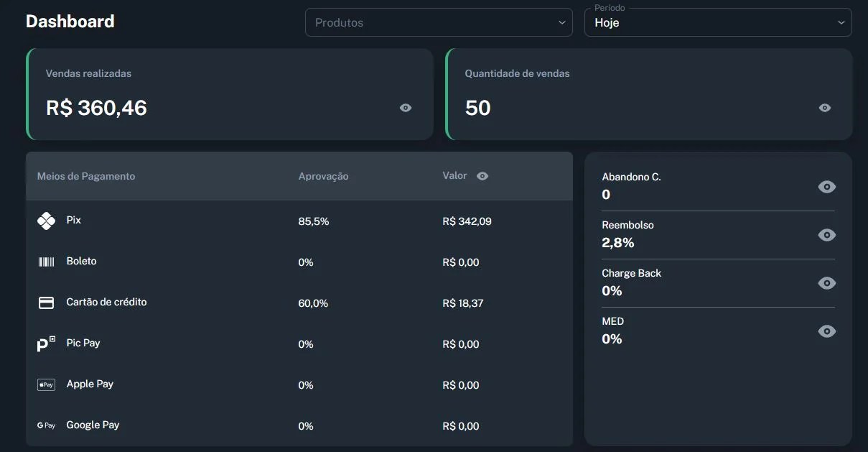Click the Apple Pay logo icon
The image size is (868, 452).
tap(46, 385)
